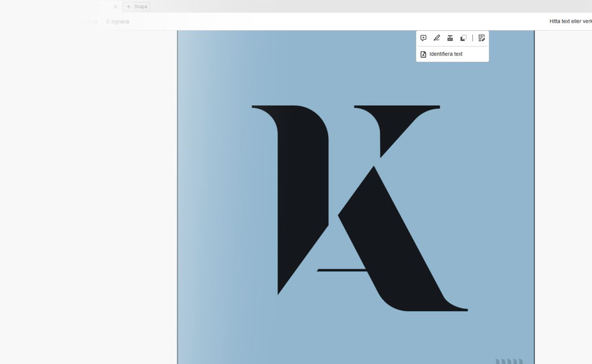This screenshot has height=364, width=592.
Task: Open the fill and sign form icon
Action: pos(481,38)
